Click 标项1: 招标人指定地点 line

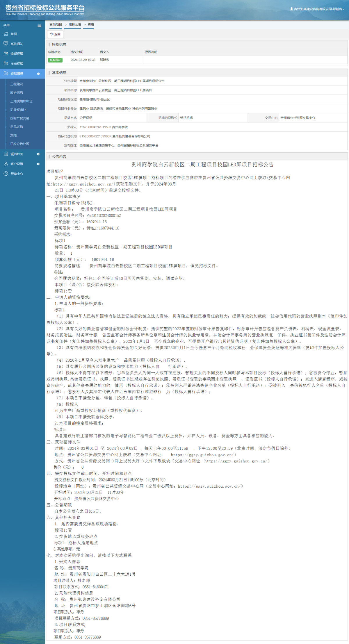coord(76,543)
